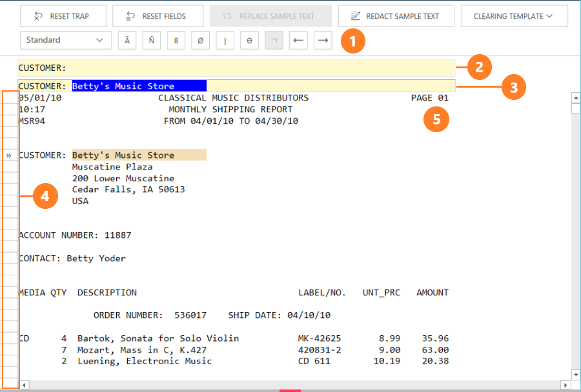Click the ɵ trap character icon
The height and width of the screenshot is (392, 581).
[x=249, y=40]
